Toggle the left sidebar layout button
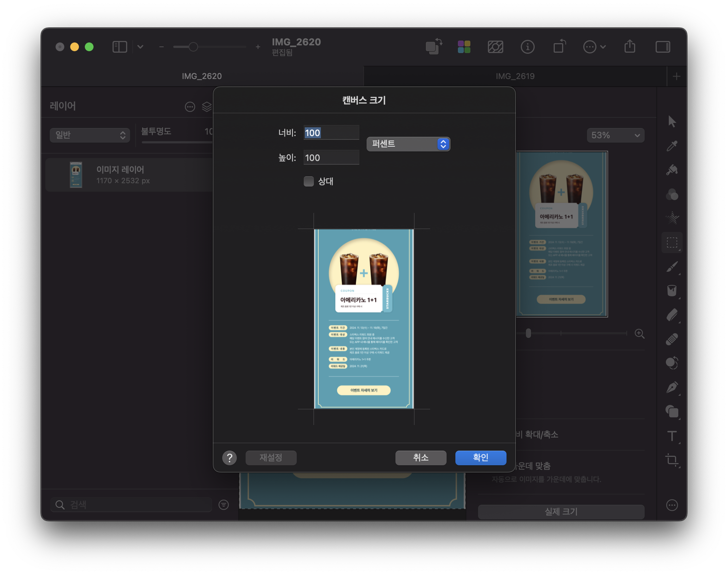This screenshot has height=575, width=728. click(x=120, y=47)
